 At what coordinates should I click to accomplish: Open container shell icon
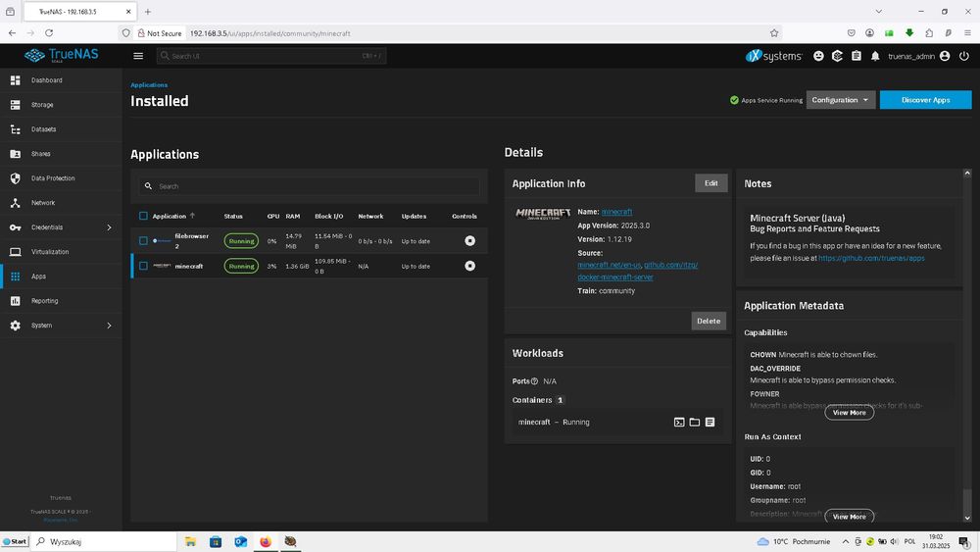point(679,422)
